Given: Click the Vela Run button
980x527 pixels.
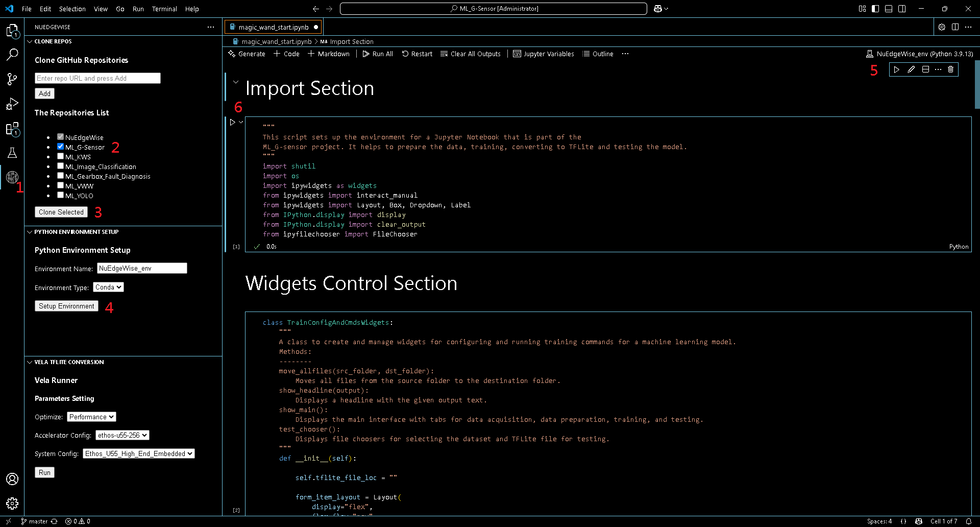Looking at the screenshot, I should click(44, 472).
